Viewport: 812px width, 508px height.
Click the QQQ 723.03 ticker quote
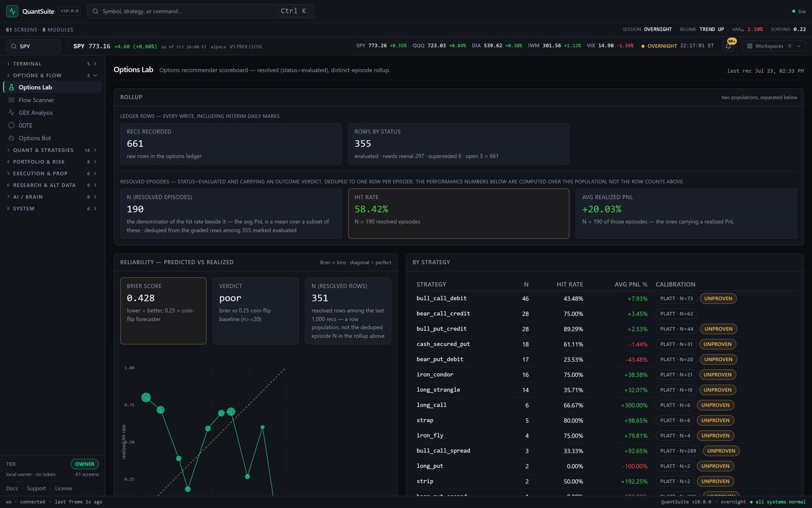[x=439, y=46]
